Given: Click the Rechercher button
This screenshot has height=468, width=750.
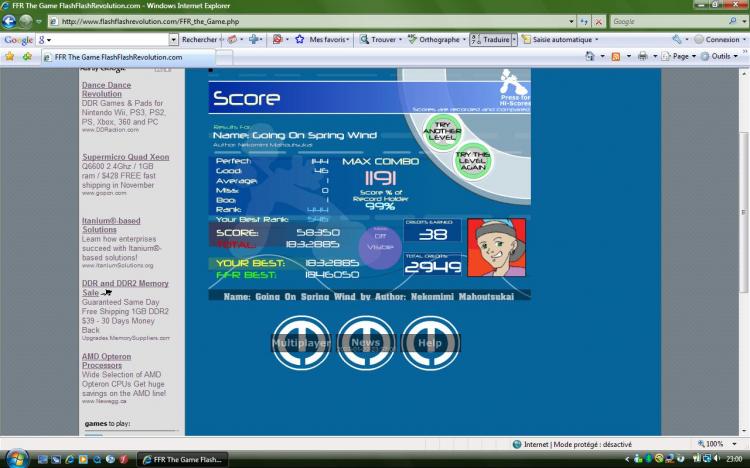Looking at the screenshot, I should [199, 40].
